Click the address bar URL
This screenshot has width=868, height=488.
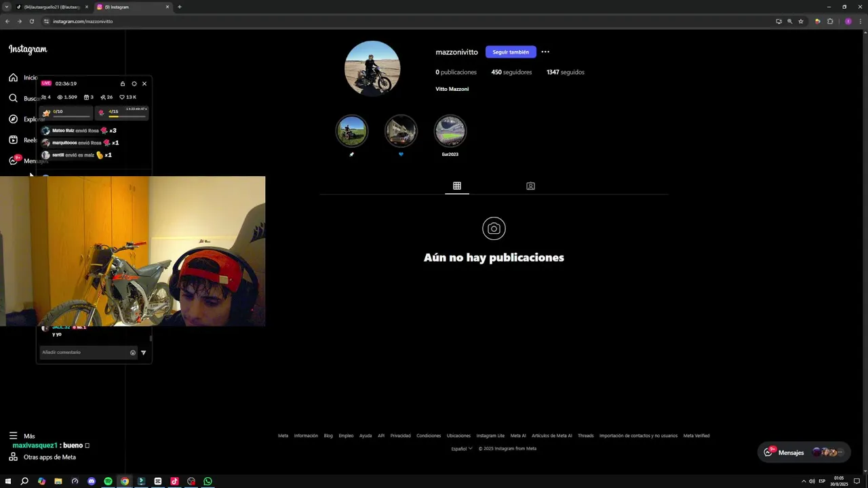(83, 21)
